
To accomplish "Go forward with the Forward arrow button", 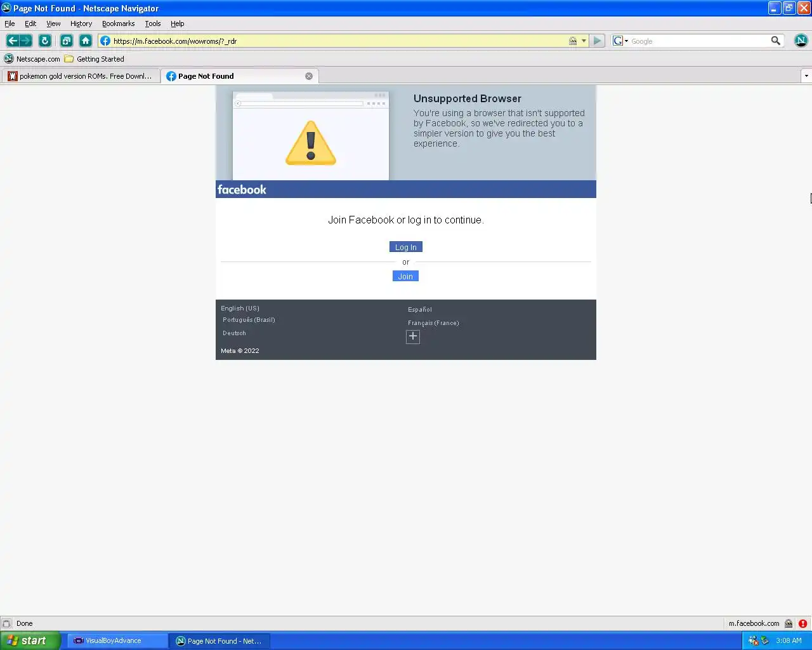I will [26, 41].
